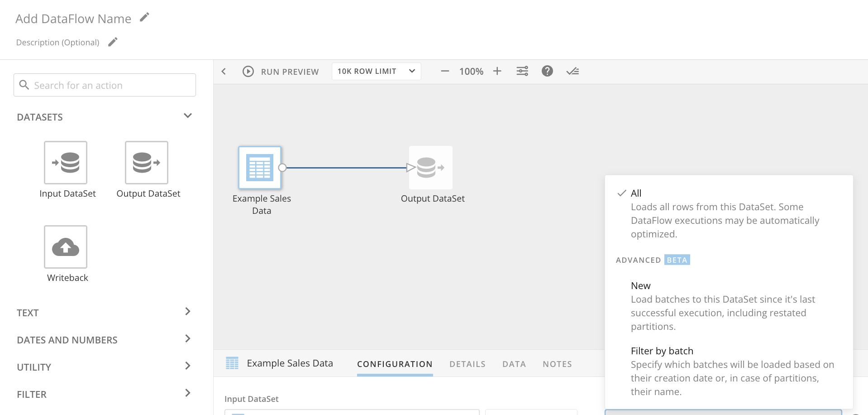Click the Run Preview play icon
Image resolution: width=868 pixels, height=415 pixels.
(x=248, y=71)
